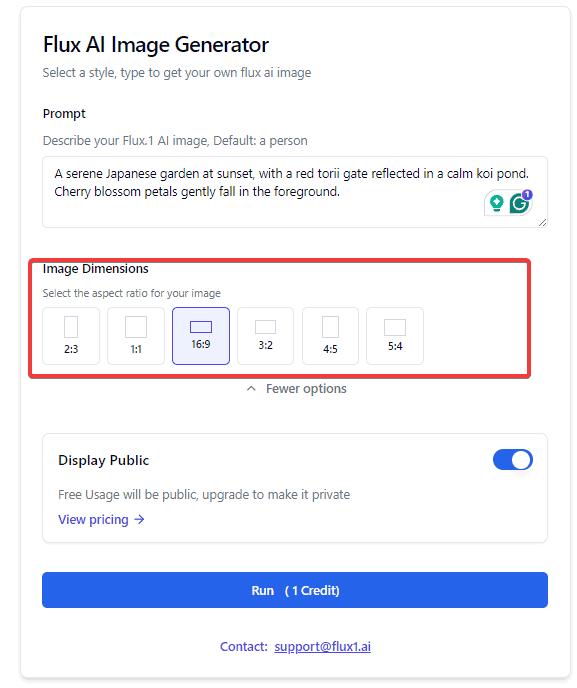Choose the 5:4 aspect ratio option
Image resolution: width=577 pixels, height=688 pixels.
click(x=395, y=336)
